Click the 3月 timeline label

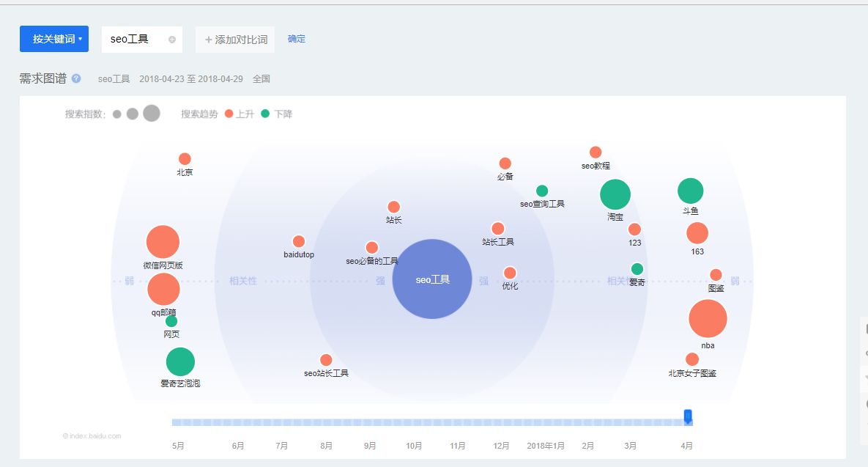pos(631,446)
